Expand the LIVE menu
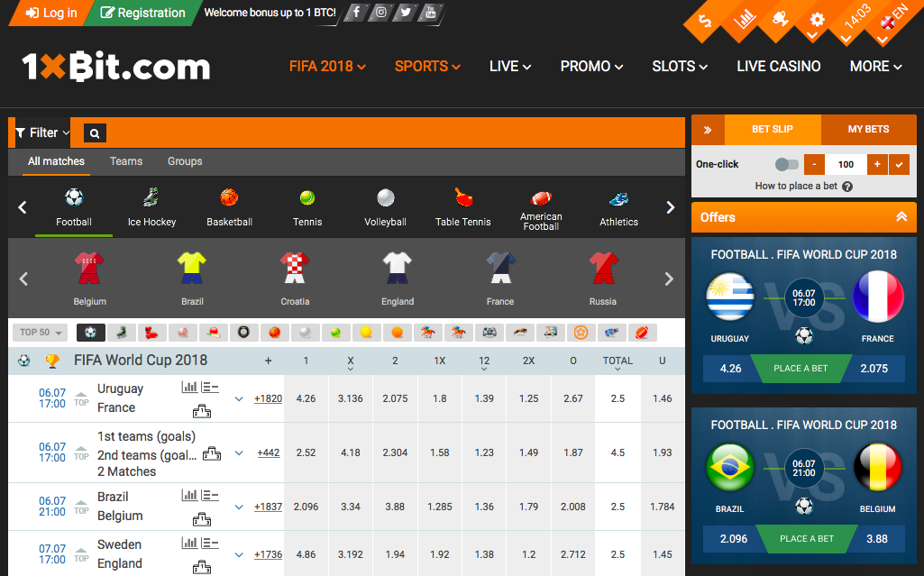924x576 pixels. point(509,67)
